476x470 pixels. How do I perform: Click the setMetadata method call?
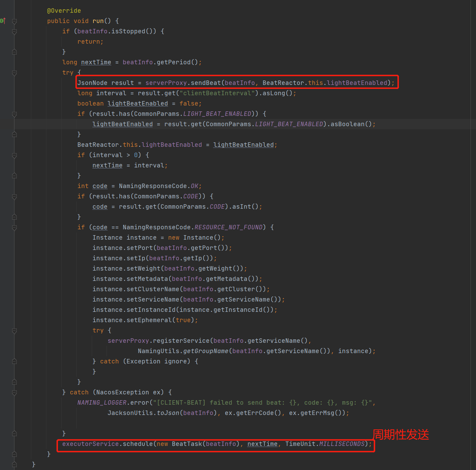point(147,279)
